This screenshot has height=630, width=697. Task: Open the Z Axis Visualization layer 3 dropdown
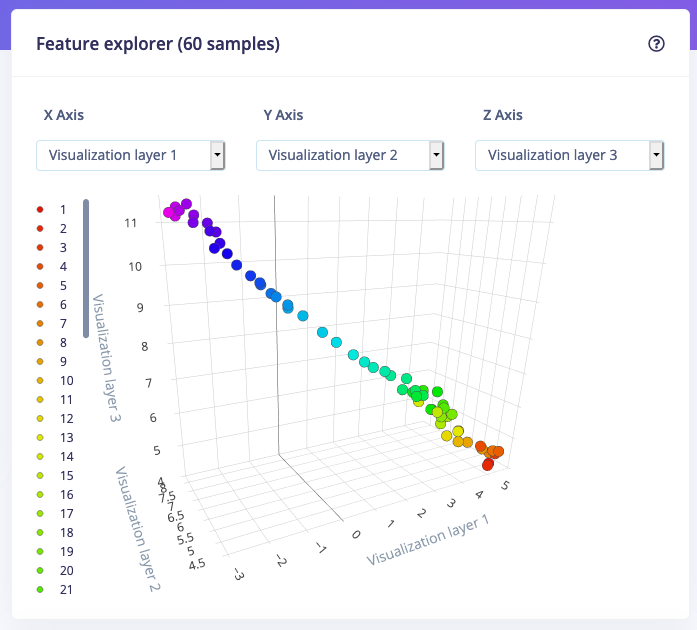[x=569, y=155]
